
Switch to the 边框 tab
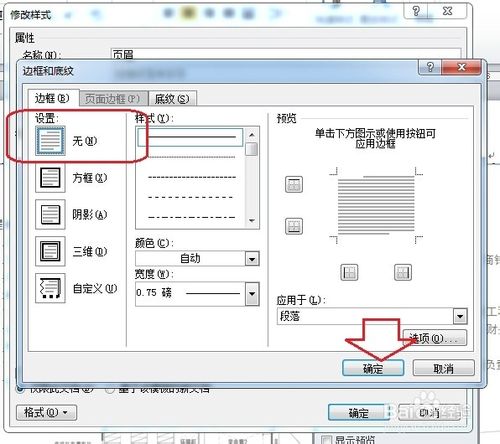52,98
